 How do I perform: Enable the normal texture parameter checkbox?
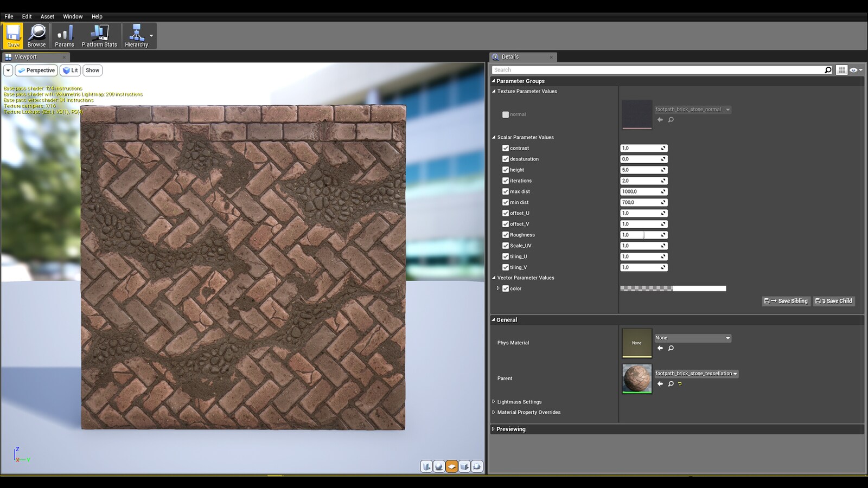(x=505, y=114)
